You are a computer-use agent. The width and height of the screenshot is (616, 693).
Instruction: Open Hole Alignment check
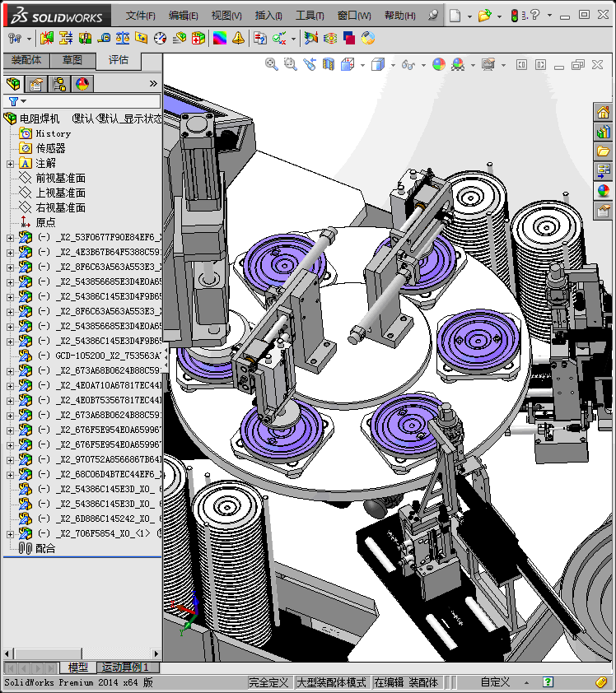[x=85, y=39]
